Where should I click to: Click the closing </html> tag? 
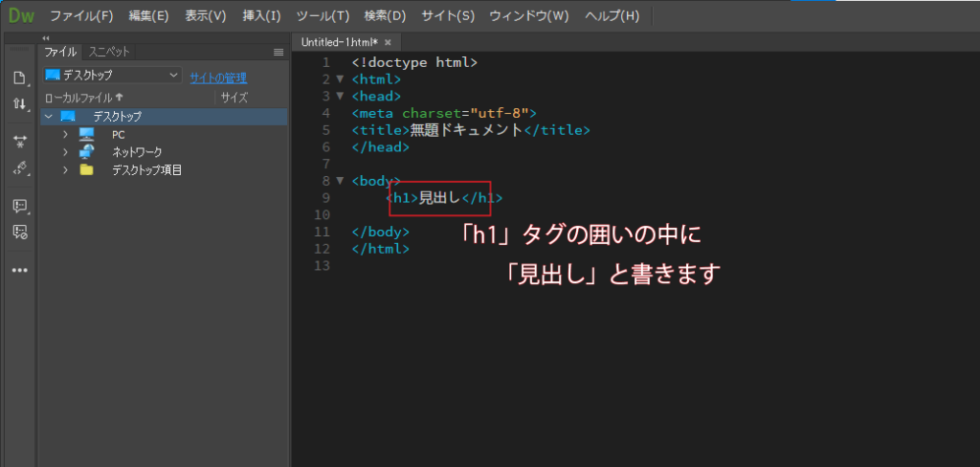coord(381,248)
